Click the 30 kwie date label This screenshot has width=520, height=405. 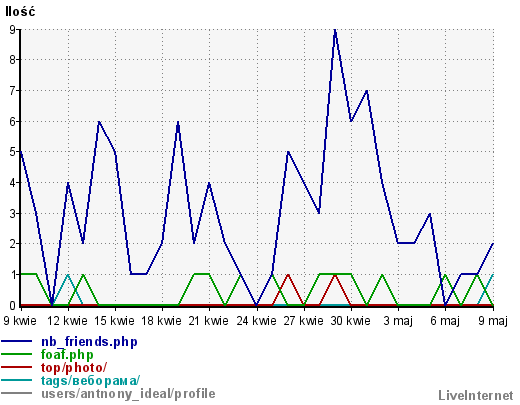click(x=351, y=321)
